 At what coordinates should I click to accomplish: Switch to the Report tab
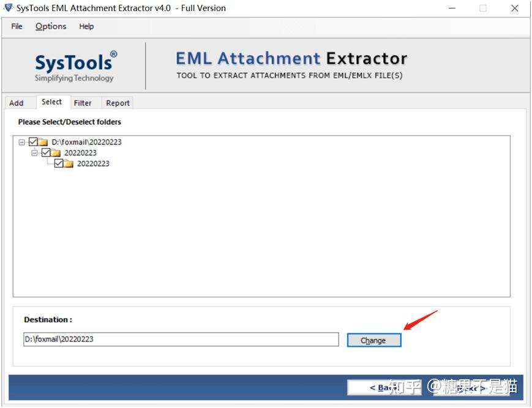pos(117,102)
